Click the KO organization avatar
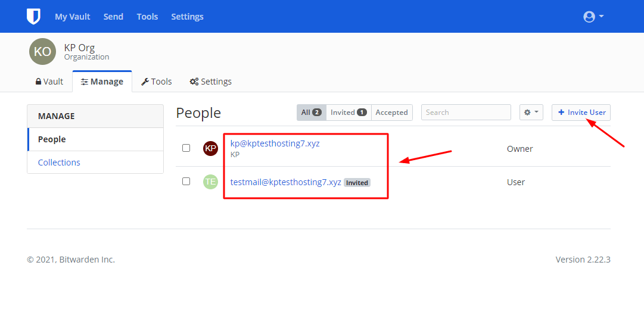The width and height of the screenshot is (644, 331). point(42,51)
